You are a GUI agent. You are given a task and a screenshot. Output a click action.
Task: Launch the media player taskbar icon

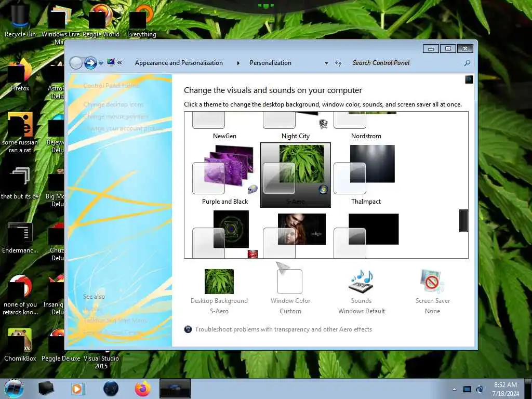77,389
